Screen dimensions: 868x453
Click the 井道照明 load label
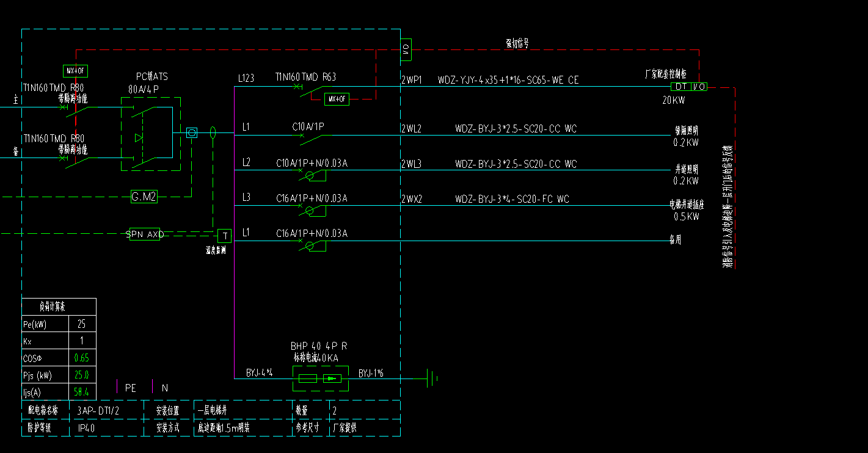pos(687,169)
